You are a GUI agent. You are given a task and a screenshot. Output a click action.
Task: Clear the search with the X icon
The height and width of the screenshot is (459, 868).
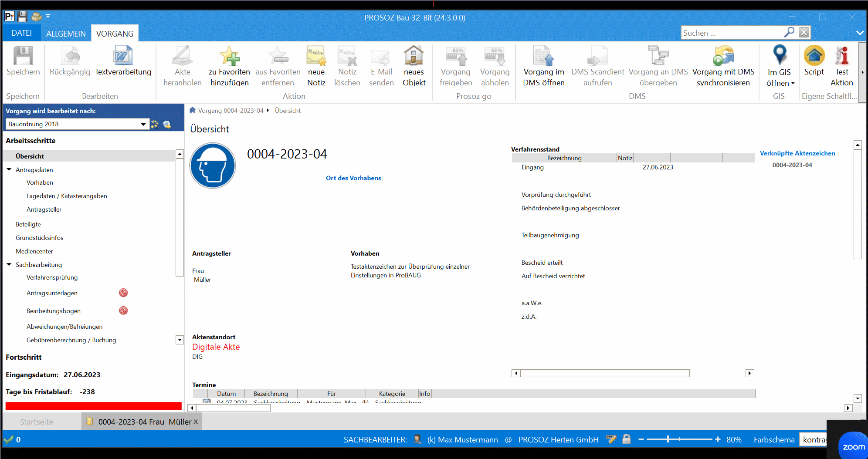(x=804, y=32)
